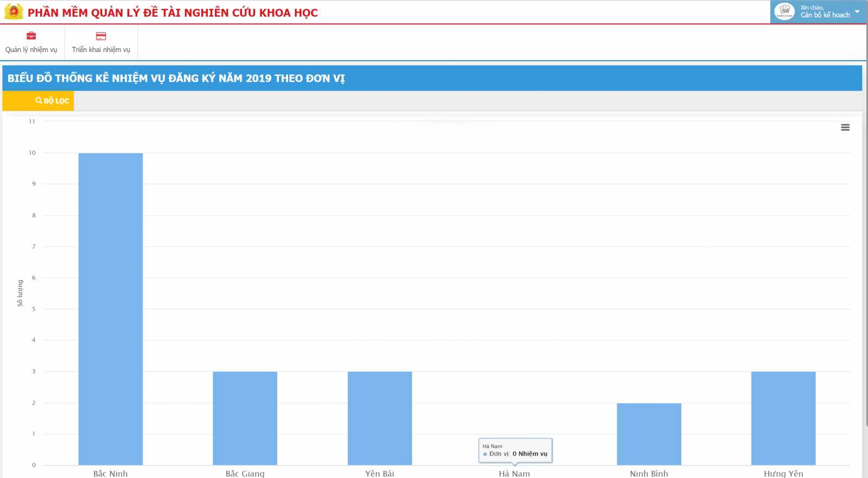The height and width of the screenshot is (478, 868).
Task: Click the application title PHẦN MỀM QUẢN LÝ
Action: pos(173,12)
